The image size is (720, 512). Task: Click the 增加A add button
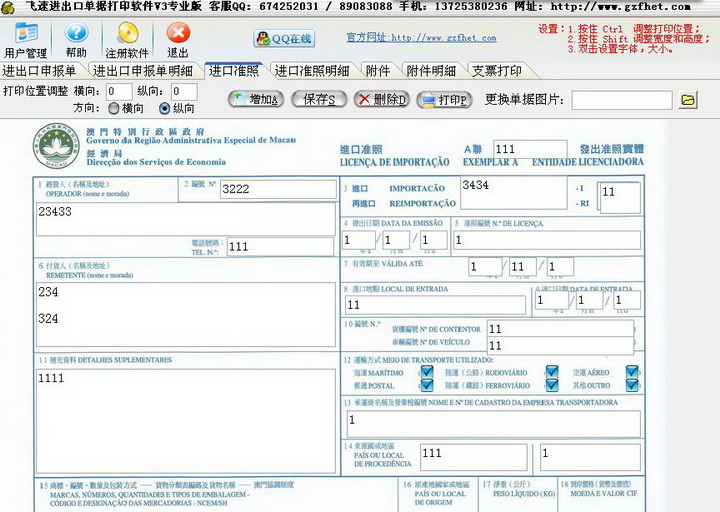pos(256,99)
